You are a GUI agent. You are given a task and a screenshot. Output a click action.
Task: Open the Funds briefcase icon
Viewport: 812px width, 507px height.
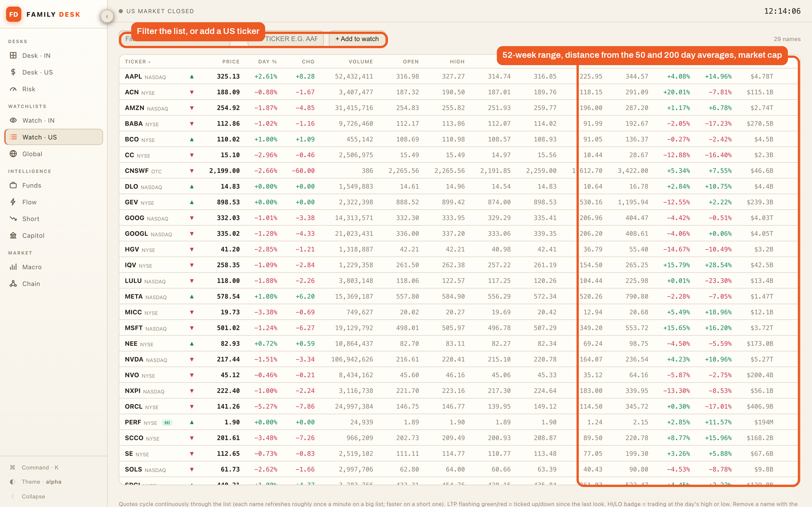click(13, 185)
